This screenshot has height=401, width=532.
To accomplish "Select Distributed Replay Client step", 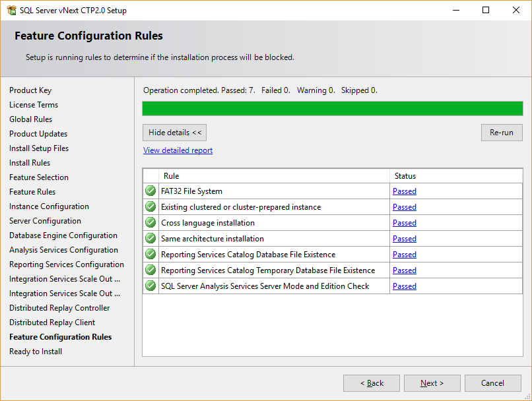I will pos(52,323).
